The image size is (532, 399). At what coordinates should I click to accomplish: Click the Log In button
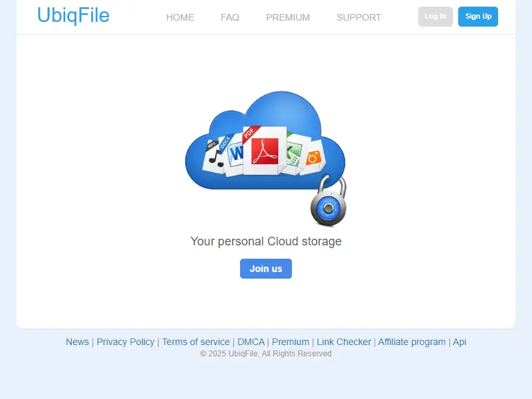click(436, 16)
